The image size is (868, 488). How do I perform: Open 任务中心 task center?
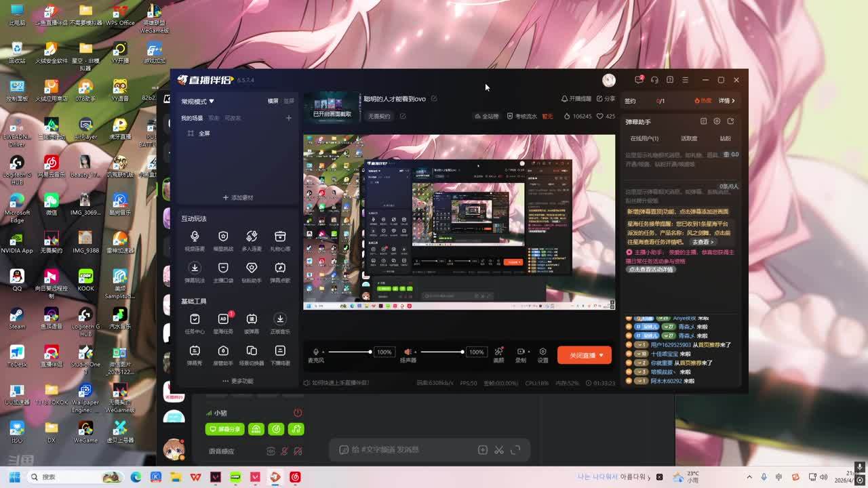[x=195, y=322]
